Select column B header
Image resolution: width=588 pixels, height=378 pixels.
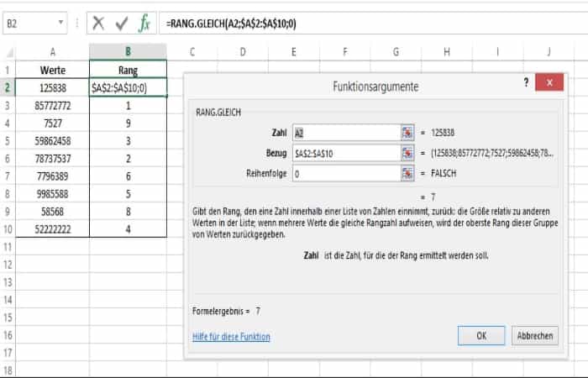tap(128, 52)
